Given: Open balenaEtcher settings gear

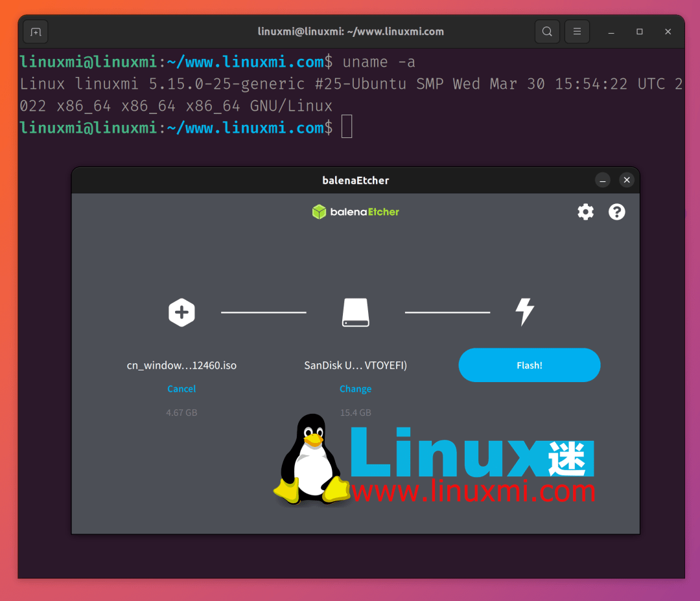Looking at the screenshot, I should pos(585,212).
